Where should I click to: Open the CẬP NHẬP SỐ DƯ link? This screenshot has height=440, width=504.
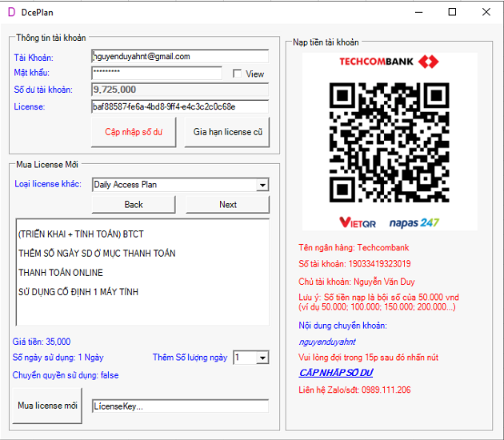point(335,373)
